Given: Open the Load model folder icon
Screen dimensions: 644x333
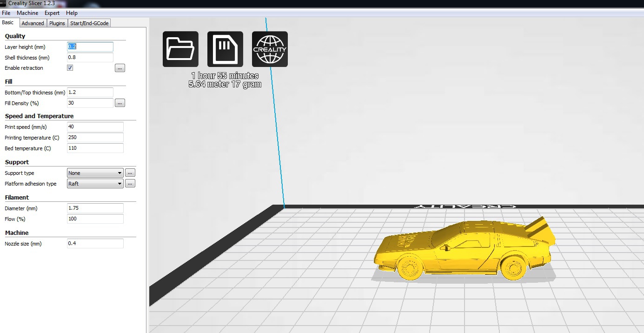Looking at the screenshot, I should (x=180, y=49).
